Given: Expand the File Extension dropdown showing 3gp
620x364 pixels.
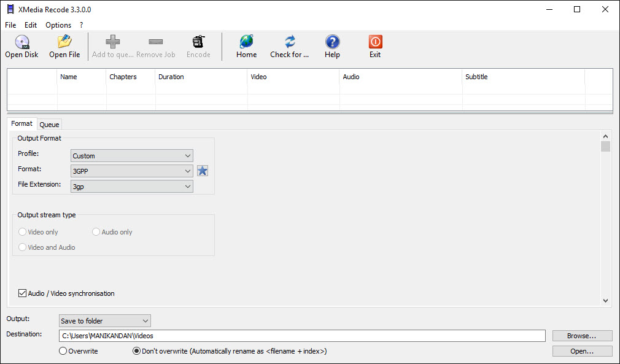Looking at the screenshot, I should click(x=131, y=187).
